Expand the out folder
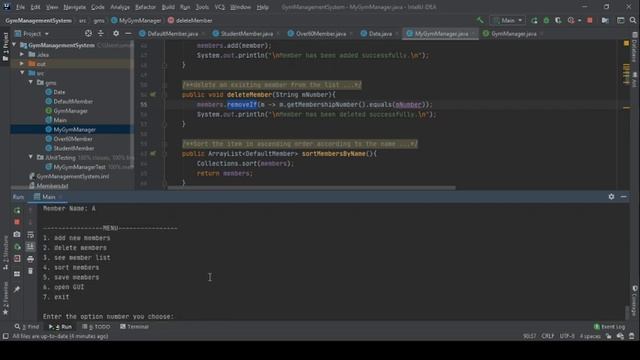This screenshot has height=360, width=640. [x=22, y=64]
